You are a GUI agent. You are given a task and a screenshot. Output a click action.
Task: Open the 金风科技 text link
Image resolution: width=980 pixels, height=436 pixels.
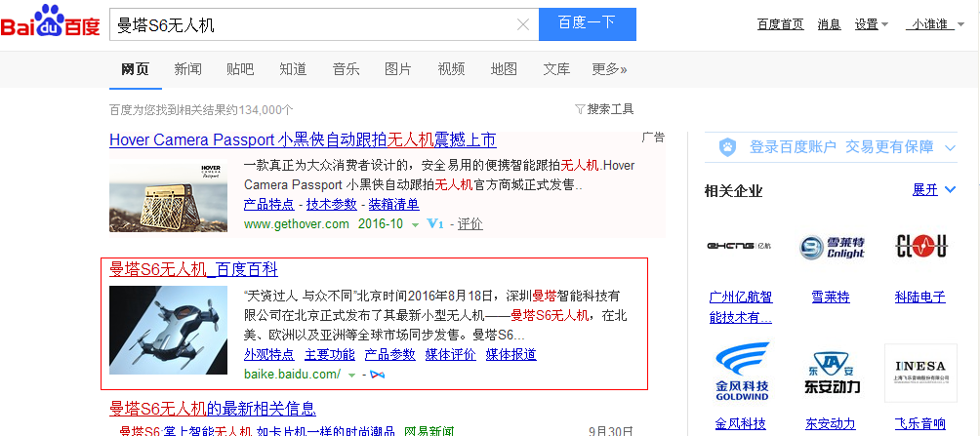pyautogui.click(x=741, y=424)
